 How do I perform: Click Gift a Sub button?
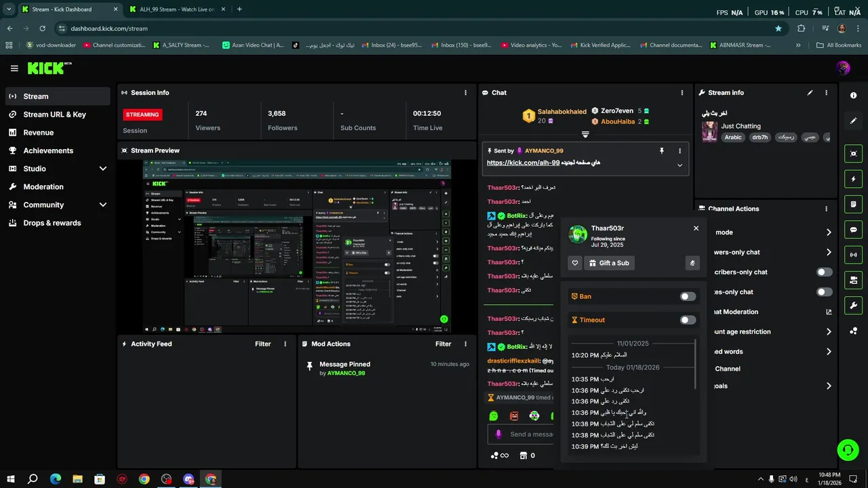609,263
